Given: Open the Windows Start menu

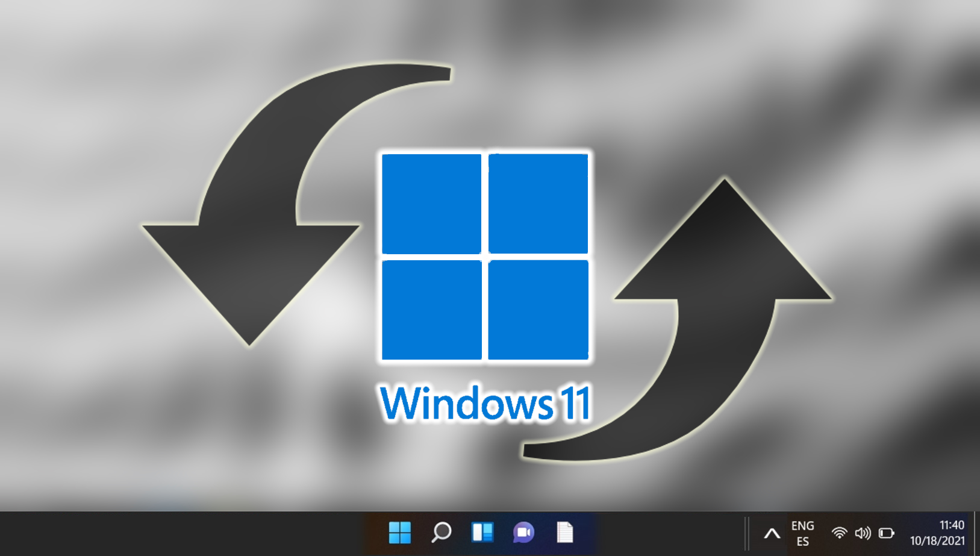Looking at the screenshot, I should tap(399, 533).
